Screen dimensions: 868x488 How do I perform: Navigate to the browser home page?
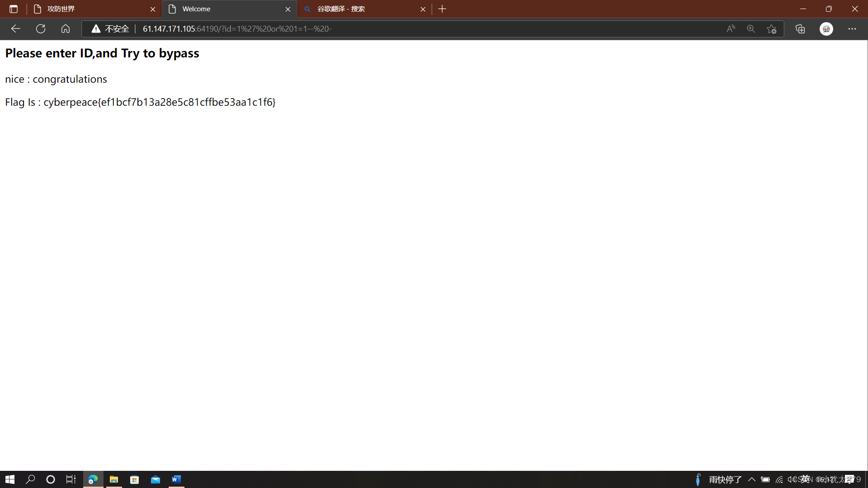pyautogui.click(x=66, y=28)
